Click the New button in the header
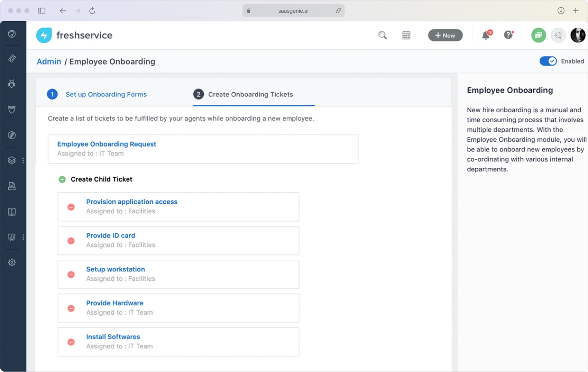This screenshot has width=588, height=372. point(445,35)
